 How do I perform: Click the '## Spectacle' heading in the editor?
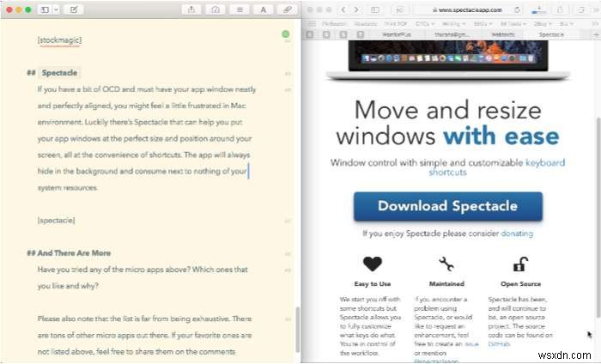pos(52,73)
